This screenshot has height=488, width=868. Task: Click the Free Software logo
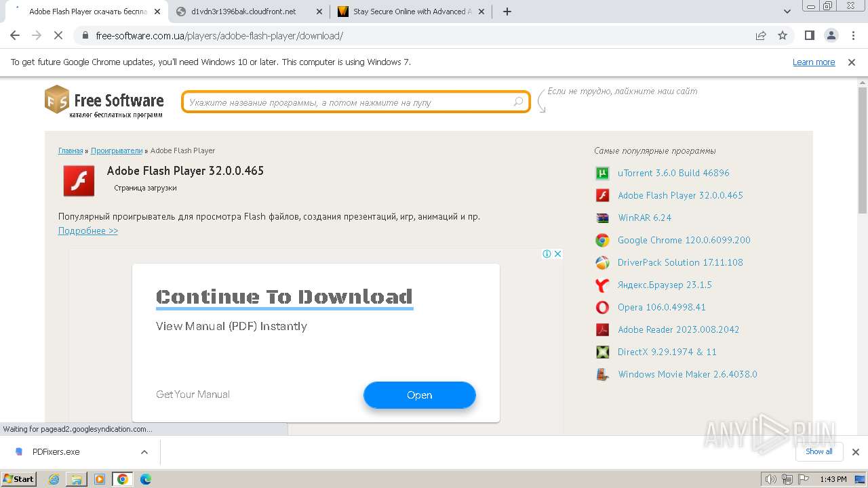coord(104,102)
